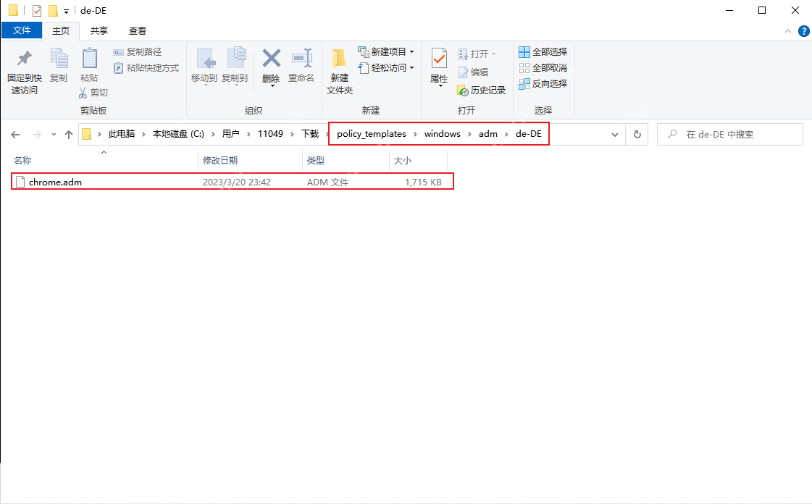The image size is (812, 504).
Task: Click the 2023/3/20 23:42 date cell
Action: [x=237, y=182]
